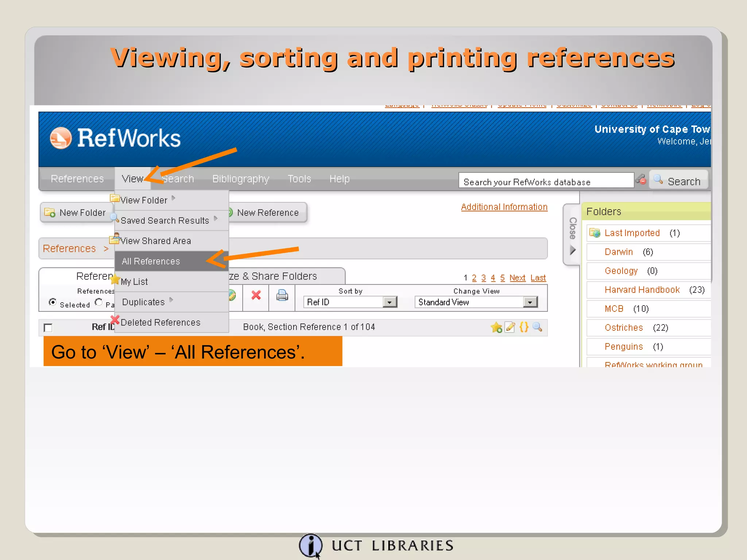
Task: Open the Additional Information link
Action: 504,207
